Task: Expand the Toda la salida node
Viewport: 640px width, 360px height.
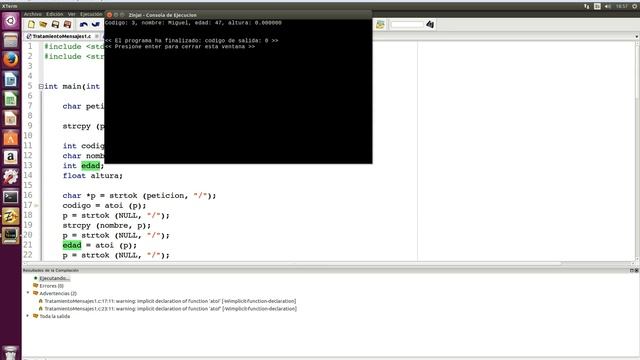Action: (28, 316)
